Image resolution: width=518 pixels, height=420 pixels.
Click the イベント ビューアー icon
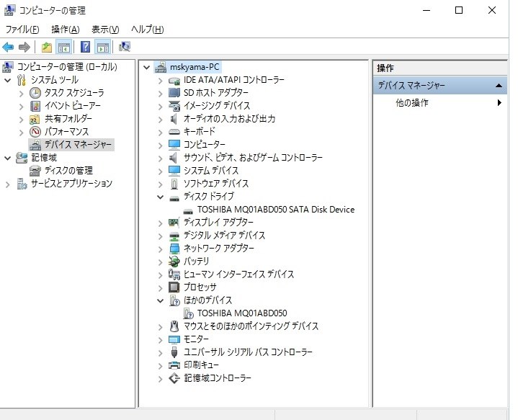coord(35,106)
